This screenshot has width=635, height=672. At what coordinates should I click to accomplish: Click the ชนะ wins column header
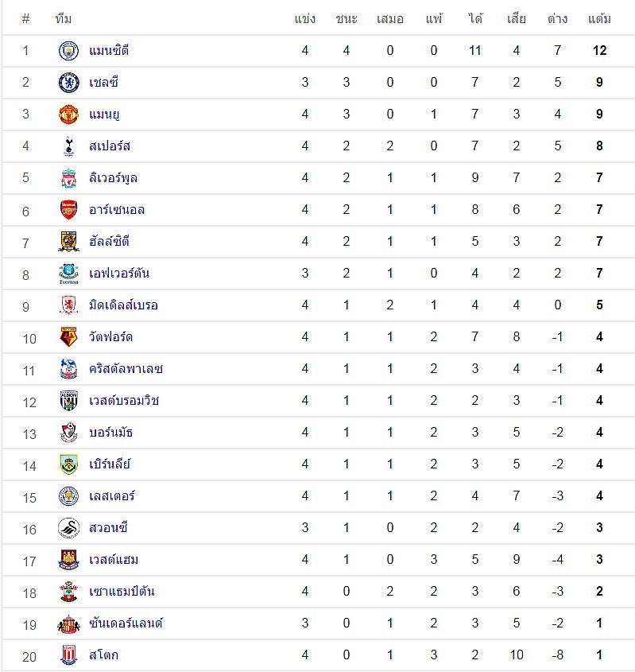pyautogui.click(x=347, y=19)
